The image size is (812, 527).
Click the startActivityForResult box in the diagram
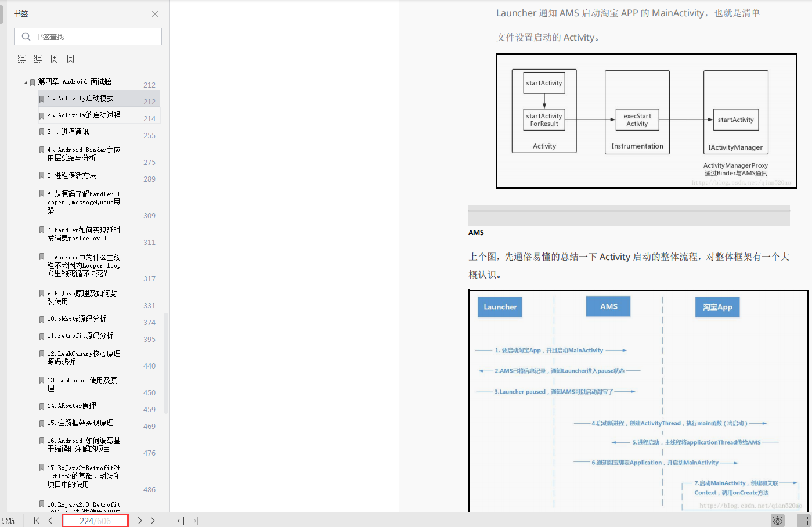pyautogui.click(x=544, y=120)
